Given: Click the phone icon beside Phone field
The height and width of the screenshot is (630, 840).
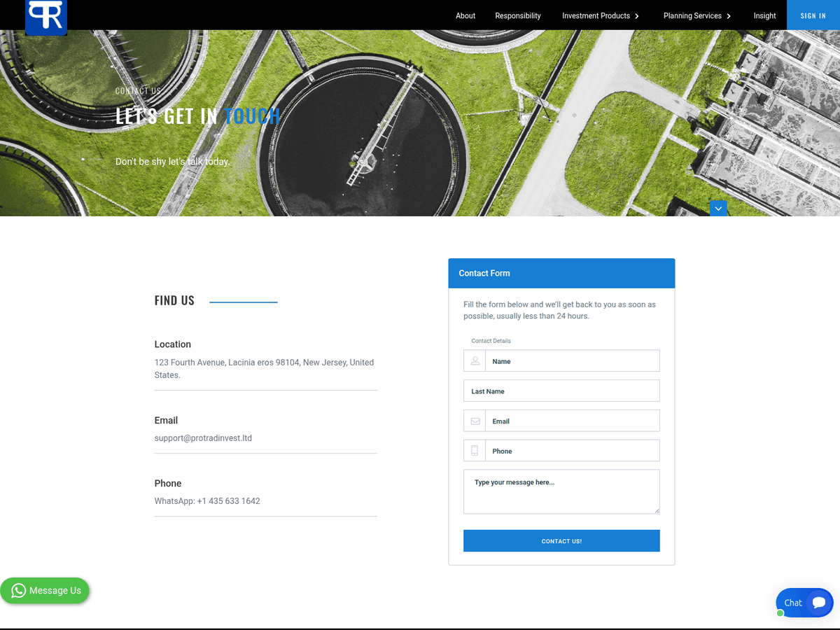Looking at the screenshot, I should click(475, 451).
